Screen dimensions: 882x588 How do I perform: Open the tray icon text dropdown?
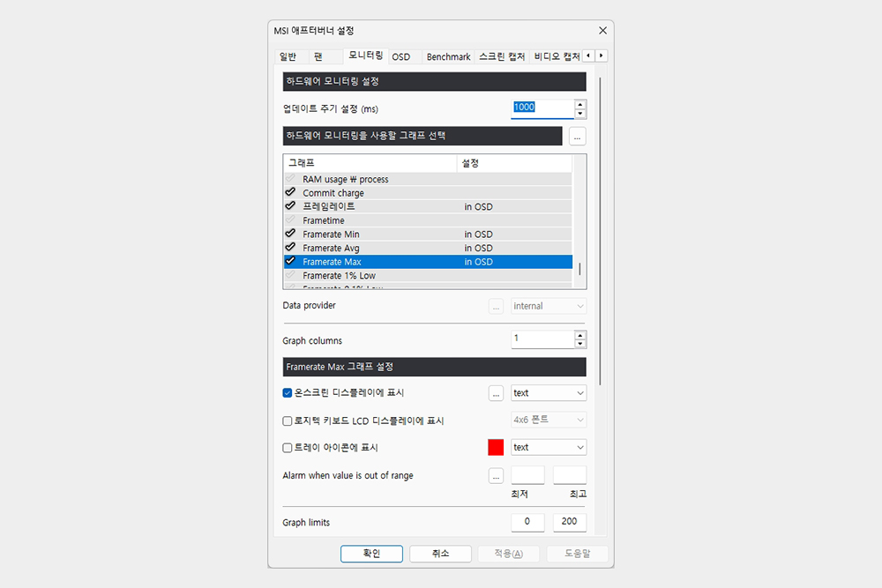549,447
